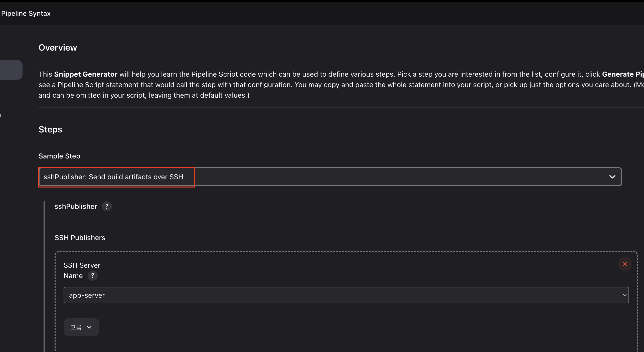Click the bold Snippet Generator text
The image size is (644, 352).
(x=86, y=74)
